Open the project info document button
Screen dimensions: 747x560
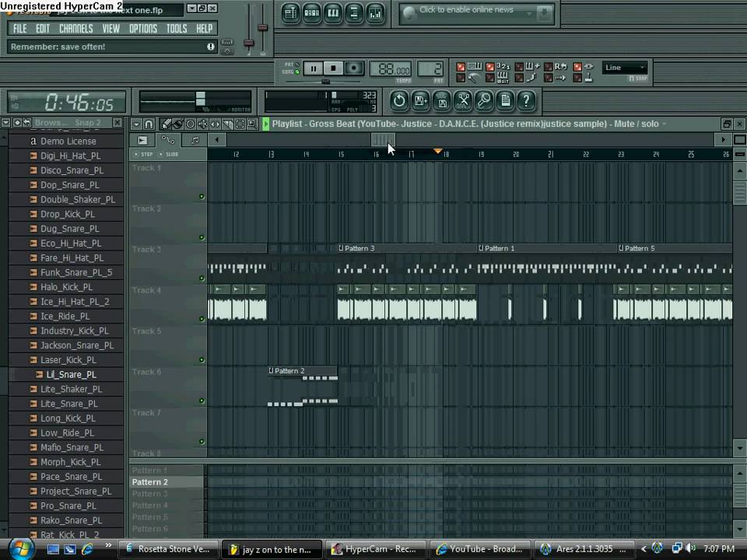[506, 100]
